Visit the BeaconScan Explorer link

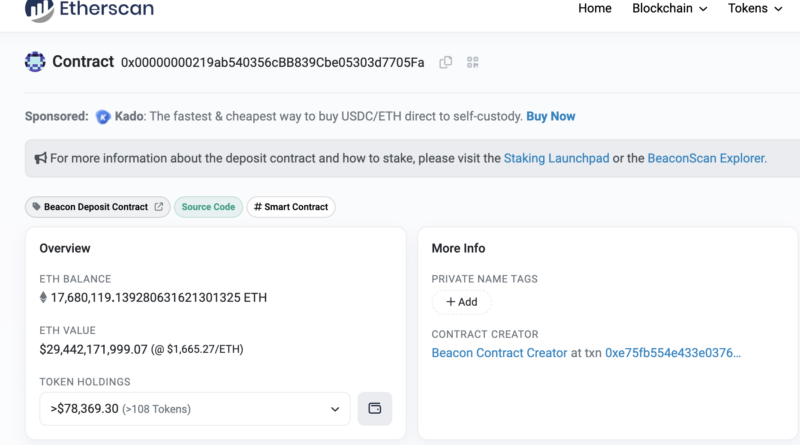(x=706, y=158)
